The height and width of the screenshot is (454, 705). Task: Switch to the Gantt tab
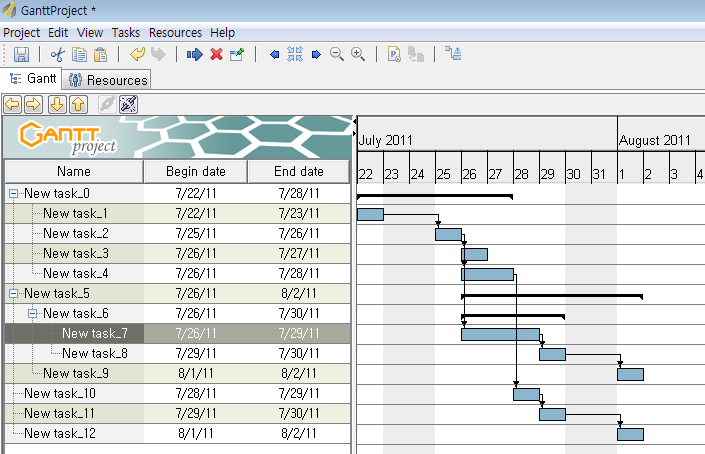pyautogui.click(x=31, y=79)
